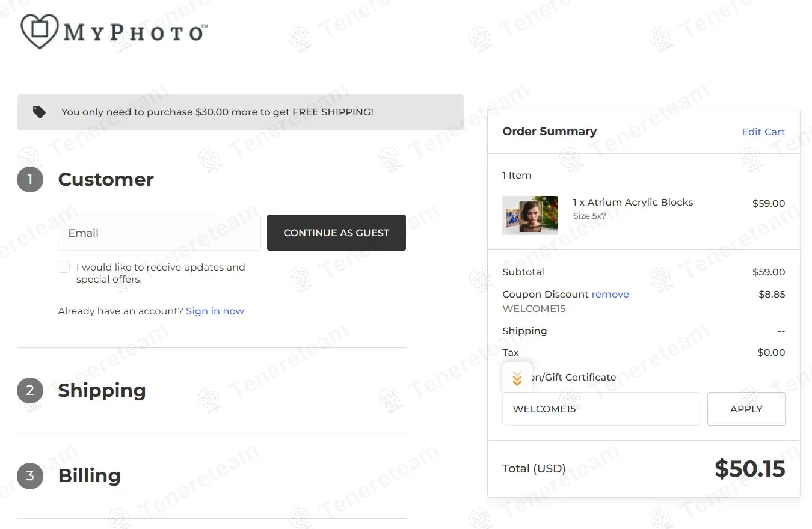Click the step 2 circle beside Shipping
812x529 pixels.
[x=30, y=391]
